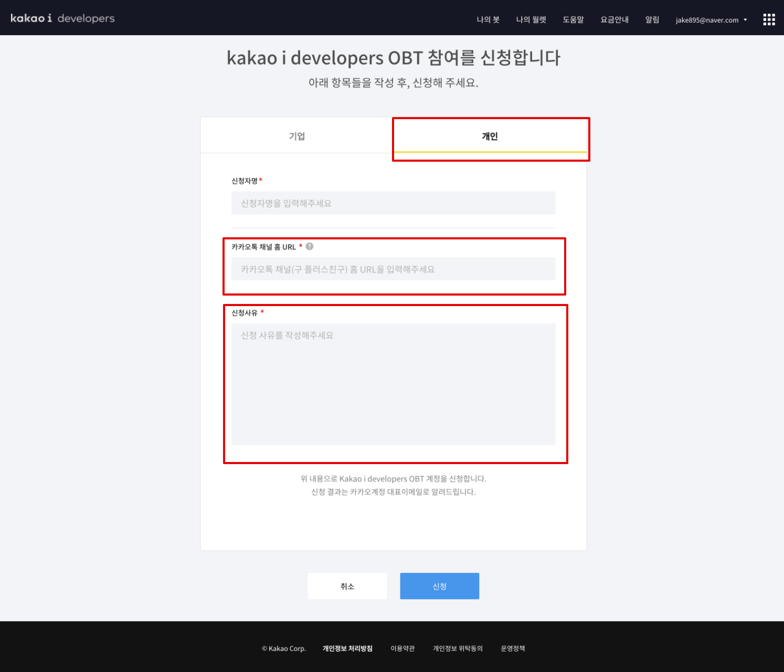Viewport: 784px width, 672px height.
Task: Click the 신청사유 field label
Action: [245, 312]
